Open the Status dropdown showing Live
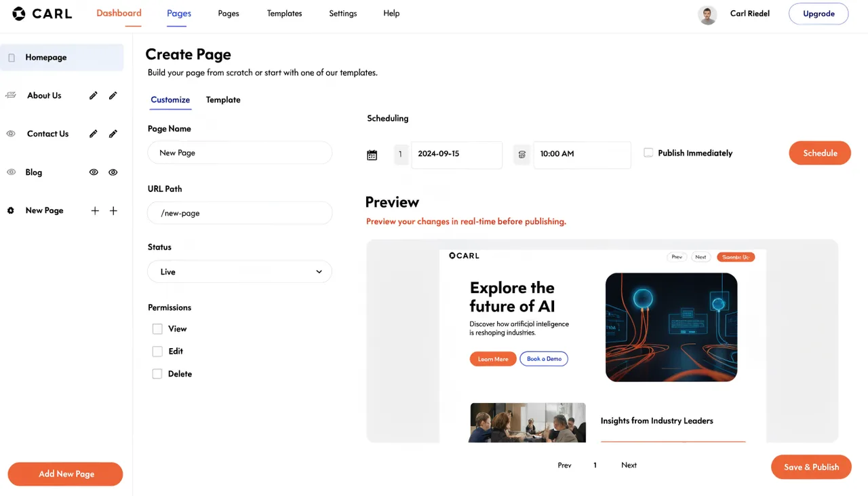 (x=240, y=271)
